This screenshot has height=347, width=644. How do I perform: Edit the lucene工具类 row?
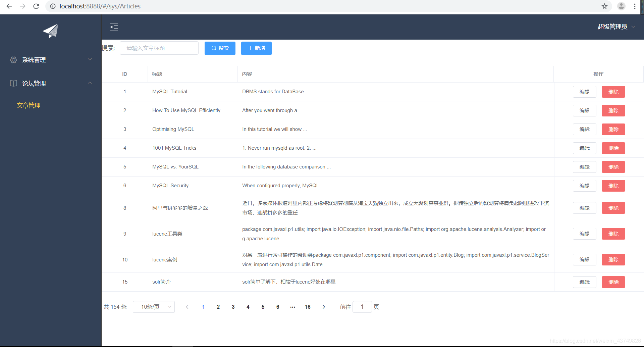[x=584, y=234]
